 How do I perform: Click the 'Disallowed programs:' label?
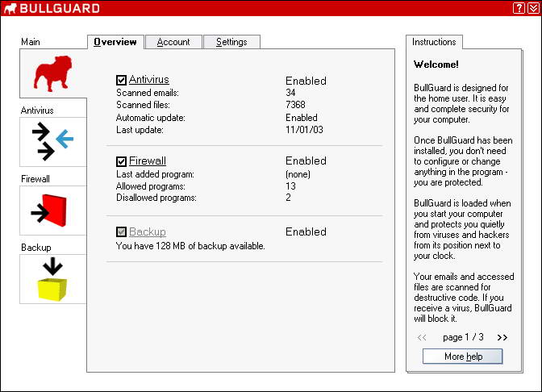(x=156, y=198)
